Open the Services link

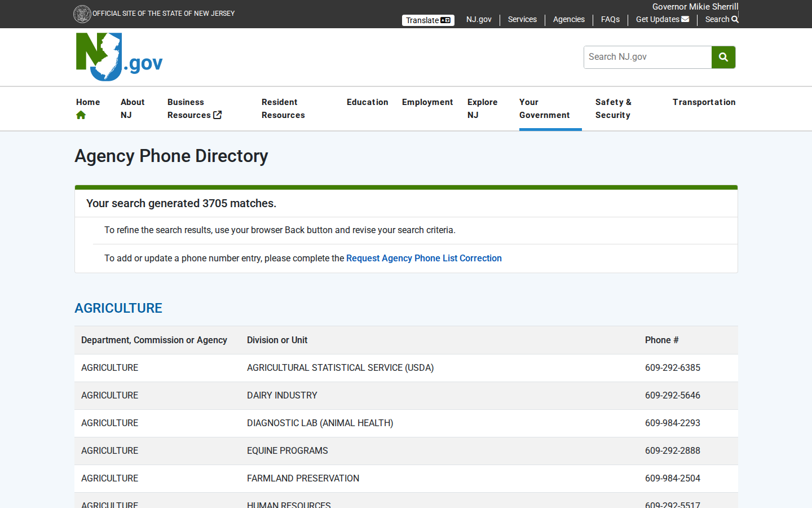pyautogui.click(x=522, y=19)
